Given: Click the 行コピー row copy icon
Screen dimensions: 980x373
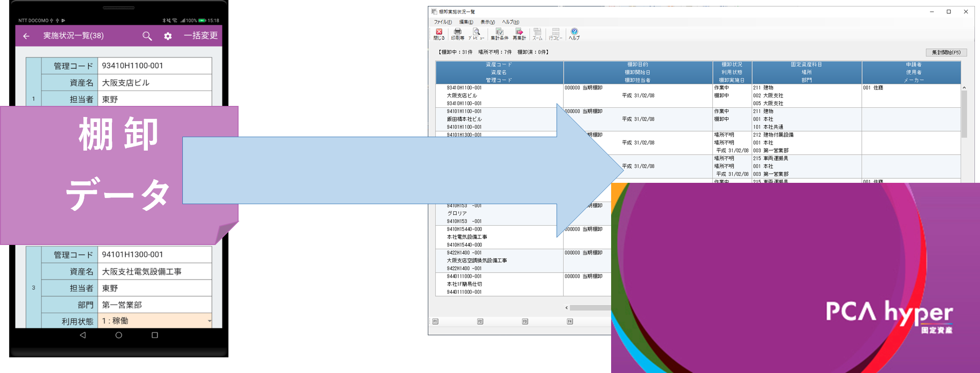Looking at the screenshot, I should [x=555, y=34].
